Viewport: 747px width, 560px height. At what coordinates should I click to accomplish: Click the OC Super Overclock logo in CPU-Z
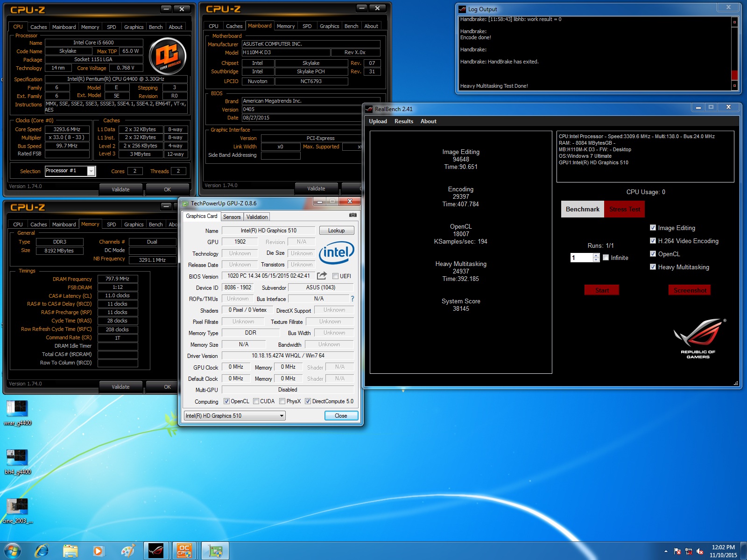[168, 56]
